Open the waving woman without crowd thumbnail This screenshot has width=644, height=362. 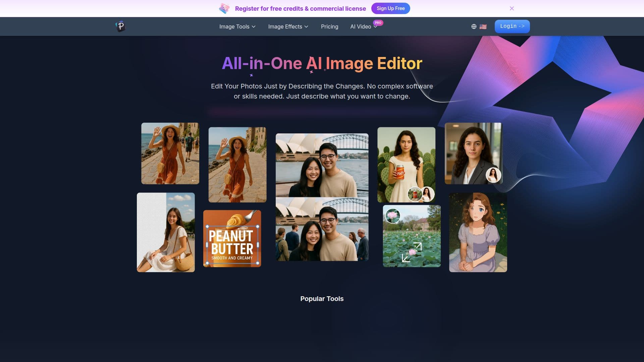point(237,165)
